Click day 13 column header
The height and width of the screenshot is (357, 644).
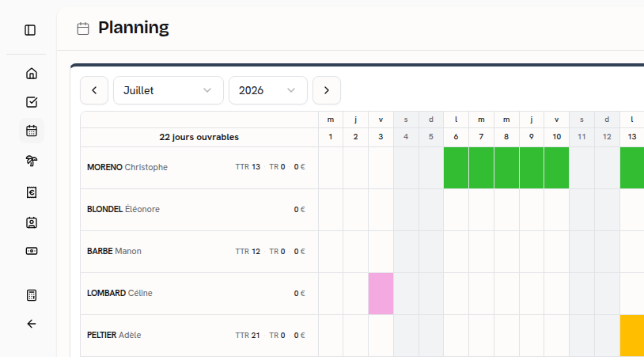point(632,137)
